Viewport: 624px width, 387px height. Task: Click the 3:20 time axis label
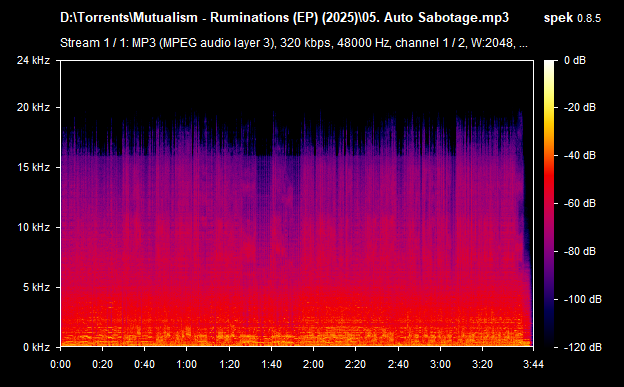click(x=483, y=364)
